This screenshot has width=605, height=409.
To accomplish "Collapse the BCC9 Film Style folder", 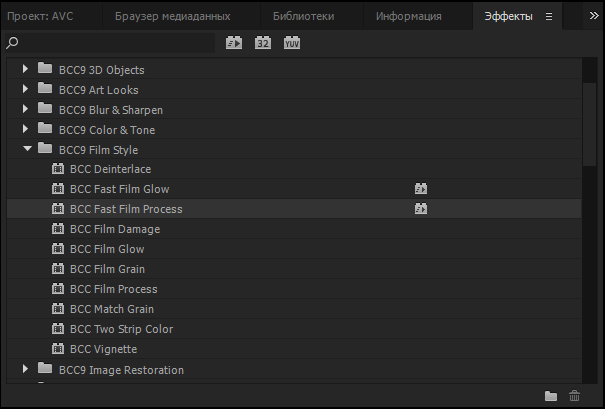I will 27,149.
